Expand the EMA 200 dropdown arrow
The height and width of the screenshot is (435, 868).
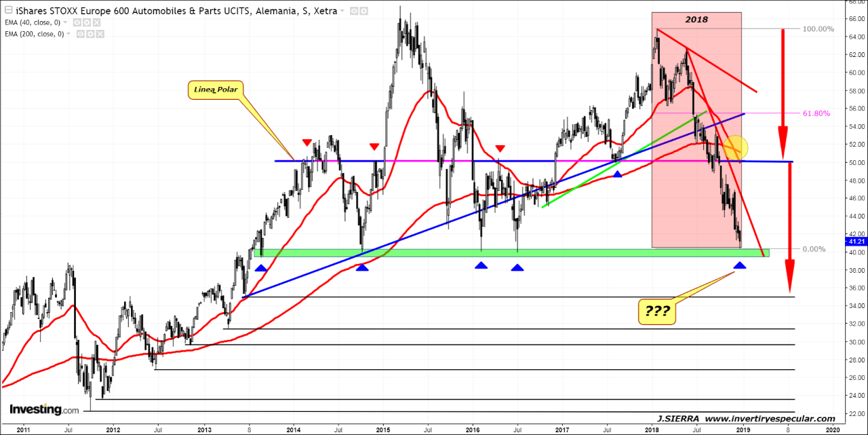70,33
